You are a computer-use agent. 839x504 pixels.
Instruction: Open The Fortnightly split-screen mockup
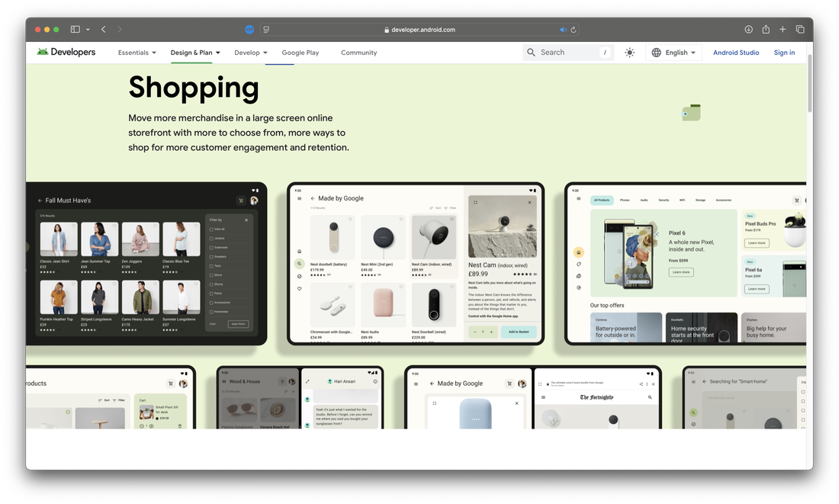(x=533, y=397)
